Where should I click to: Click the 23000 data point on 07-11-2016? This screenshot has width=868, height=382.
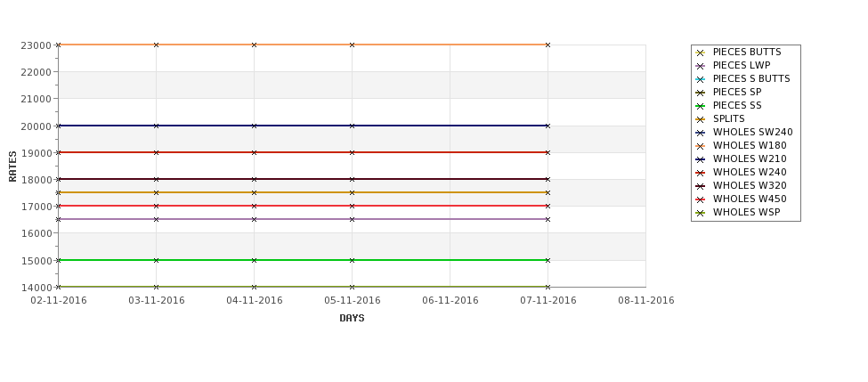pyautogui.click(x=548, y=45)
